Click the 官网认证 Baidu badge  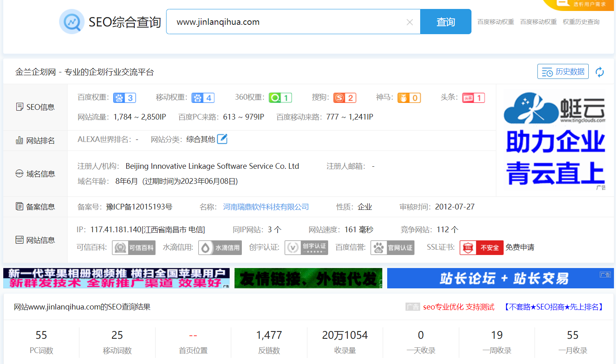(x=392, y=248)
